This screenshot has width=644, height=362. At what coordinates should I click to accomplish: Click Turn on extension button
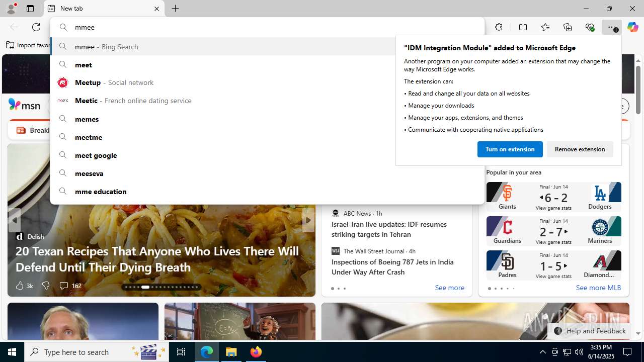tap(510, 149)
